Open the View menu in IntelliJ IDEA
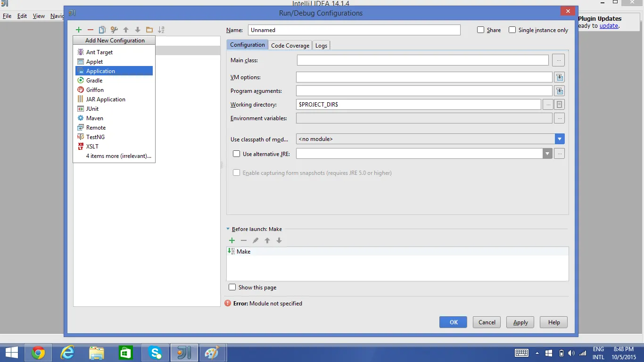Viewport: 644px width, 362px height. [x=39, y=16]
